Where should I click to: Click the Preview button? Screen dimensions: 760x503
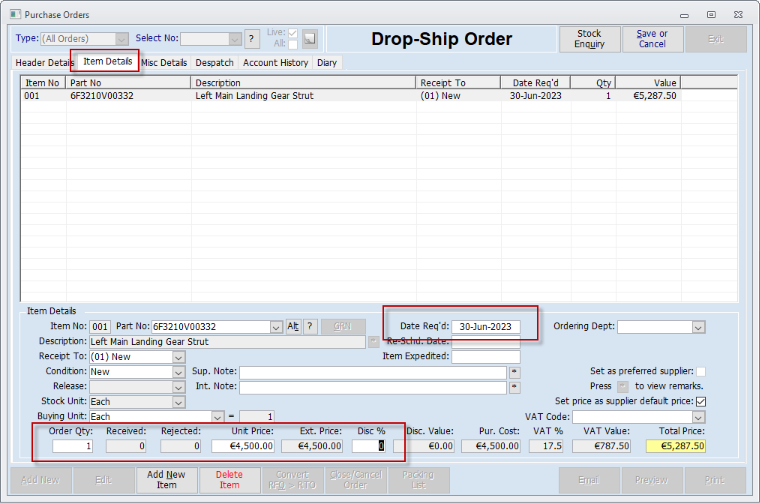[x=652, y=480]
